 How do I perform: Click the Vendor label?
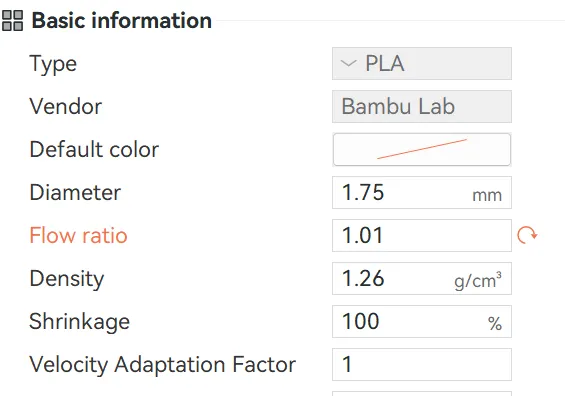point(66,107)
